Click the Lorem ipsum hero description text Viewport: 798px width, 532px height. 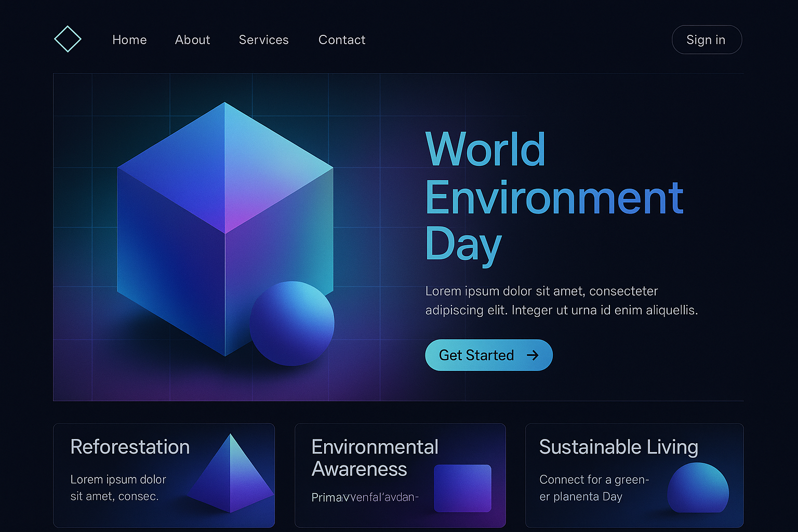pyautogui.click(x=561, y=301)
